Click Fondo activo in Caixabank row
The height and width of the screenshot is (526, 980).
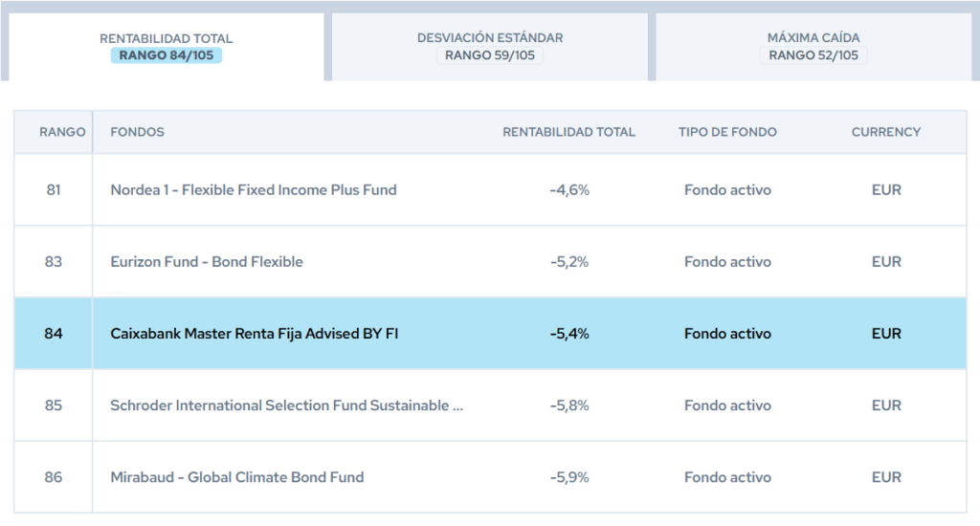(727, 334)
